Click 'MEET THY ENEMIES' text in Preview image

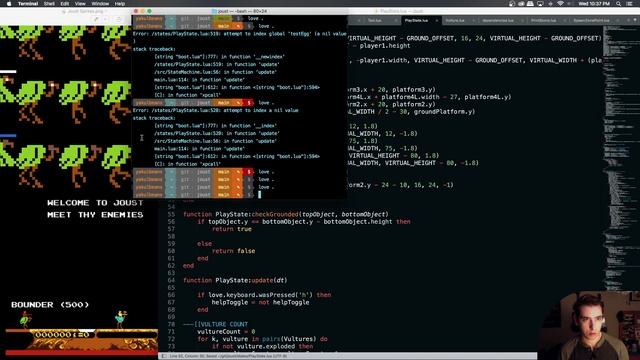point(95,215)
